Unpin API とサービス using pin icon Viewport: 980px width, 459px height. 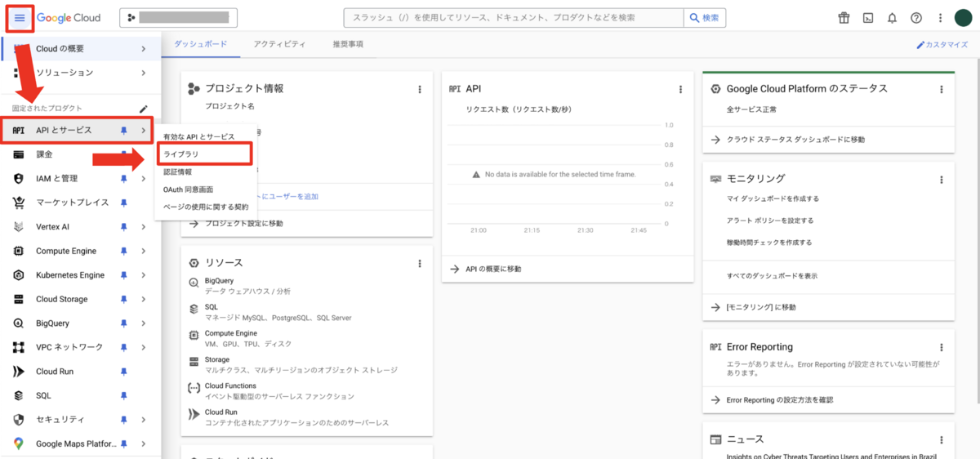(x=124, y=130)
